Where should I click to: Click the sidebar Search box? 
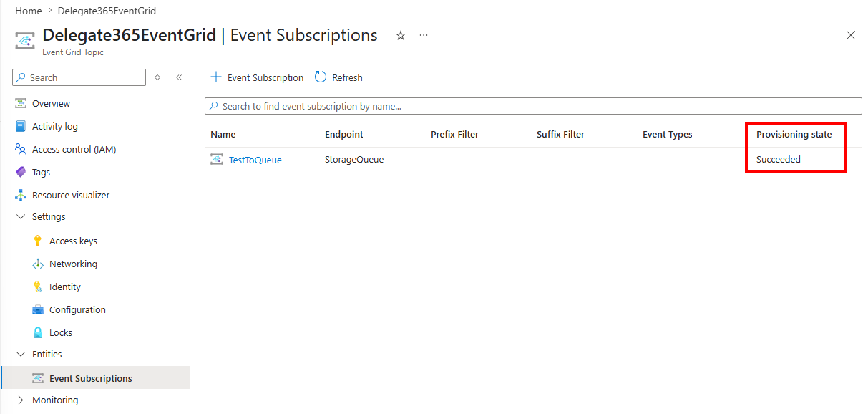pyautogui.click(x=79, y=77)
